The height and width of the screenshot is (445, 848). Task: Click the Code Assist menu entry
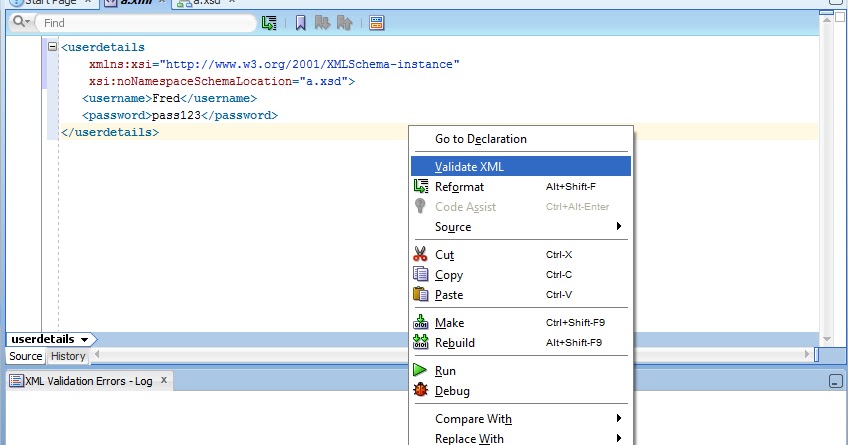point(521,207)
